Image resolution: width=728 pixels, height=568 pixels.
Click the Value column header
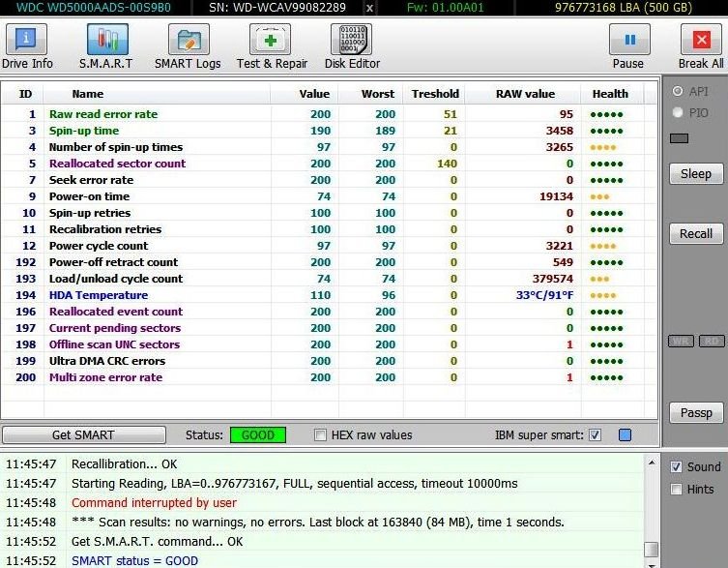tap(305, 94)
